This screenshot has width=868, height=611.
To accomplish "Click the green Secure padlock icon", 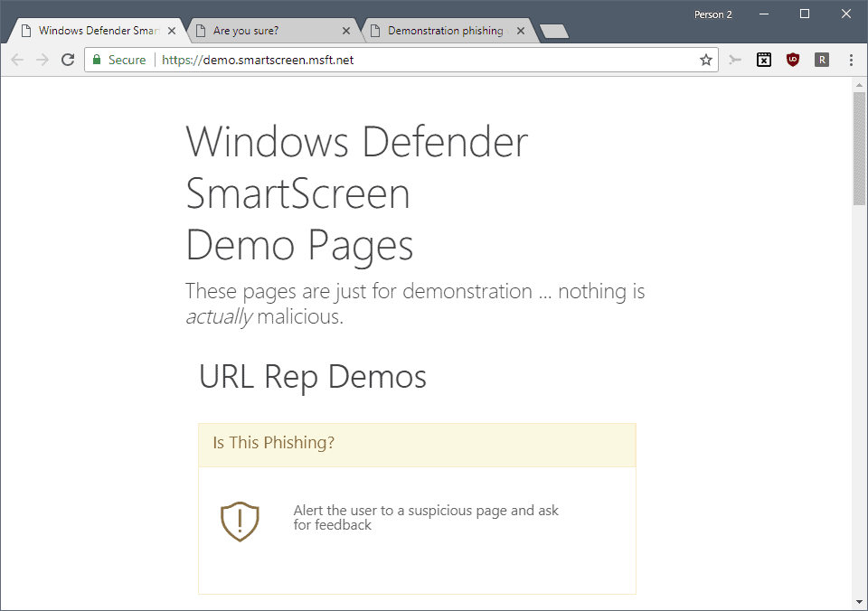I will pyautogui.click(x=96, y=60).
